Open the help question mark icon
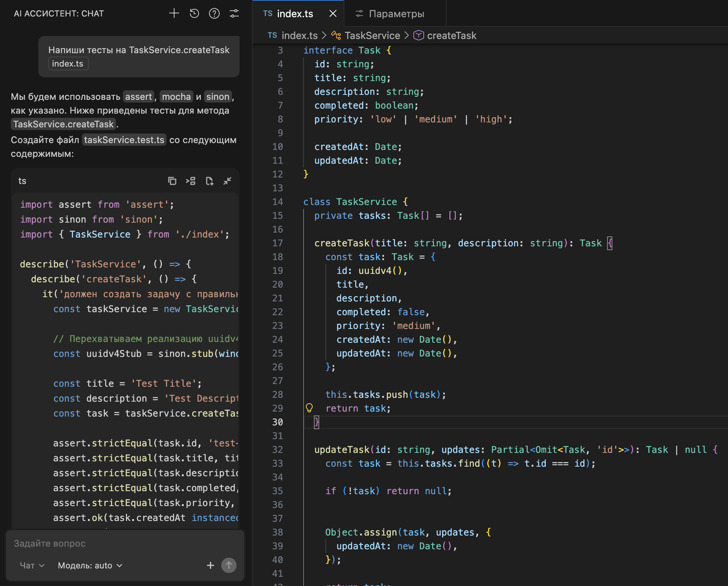Image resolution: width=728 pixels, height=586 pixels. pos(214,13)
